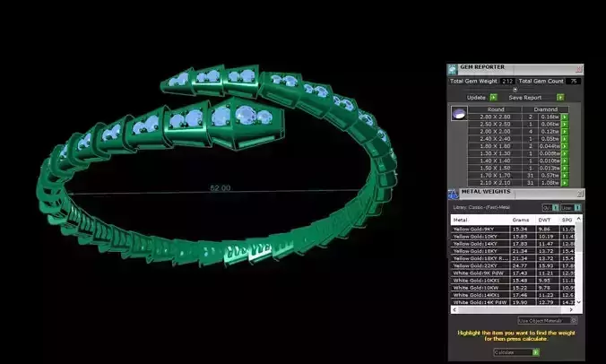The height and width of the screenshot is (364, 606).
Task: Click the 2.80 X 2.80 gem size cell
Action: [495, 117]
